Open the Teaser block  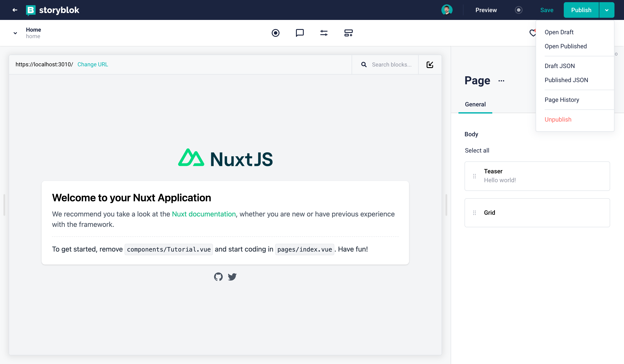(x=537, y=176)
